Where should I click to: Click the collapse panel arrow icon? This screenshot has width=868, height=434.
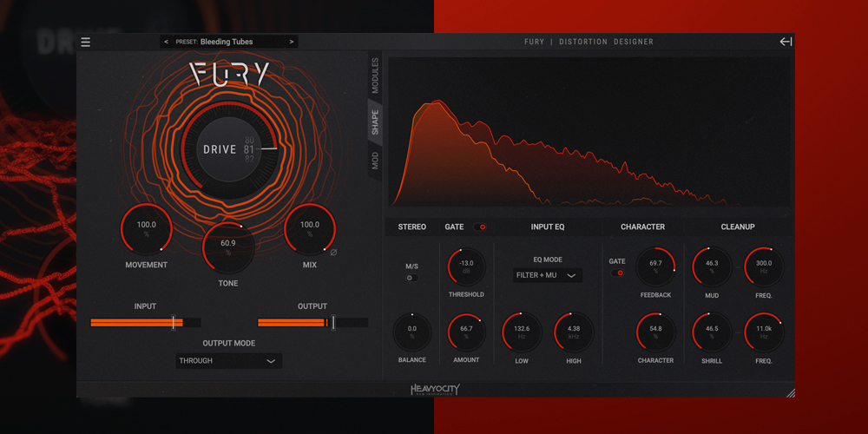786,42
